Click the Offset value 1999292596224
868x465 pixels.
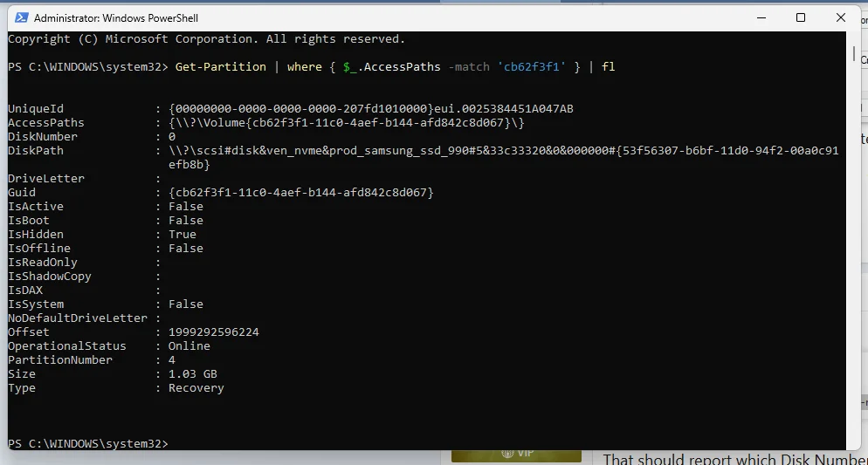[x=214, y=332]
